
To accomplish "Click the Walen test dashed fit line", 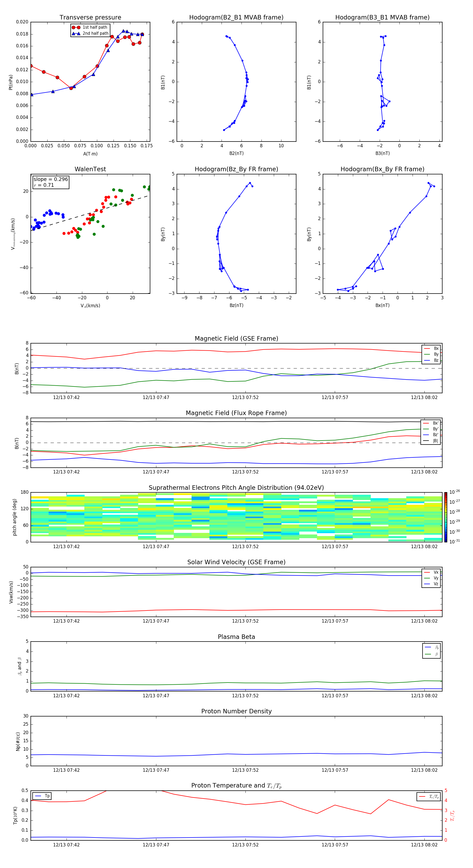I will (90, 213).
